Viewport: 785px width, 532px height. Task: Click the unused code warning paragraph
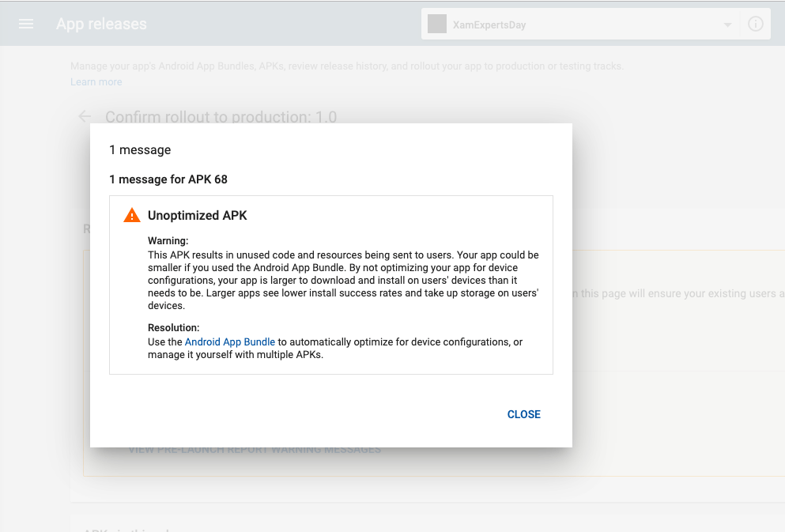(x=343, y=281)
